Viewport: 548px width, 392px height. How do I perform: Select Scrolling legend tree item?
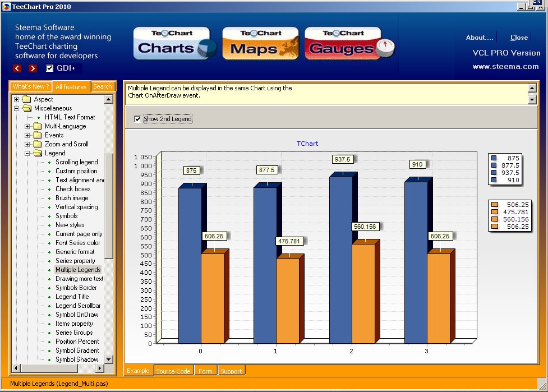click(x=76, y=162)
